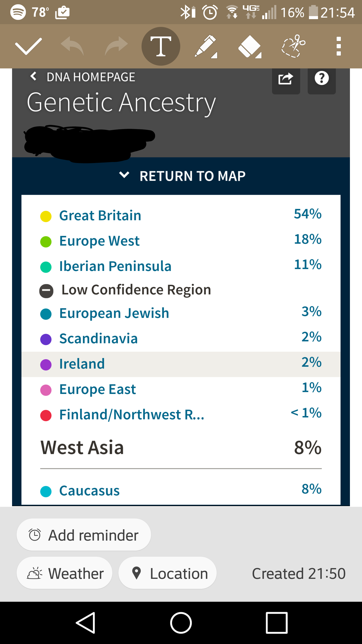
Task: Redo the last undone edit
Action: coord(116,46)
